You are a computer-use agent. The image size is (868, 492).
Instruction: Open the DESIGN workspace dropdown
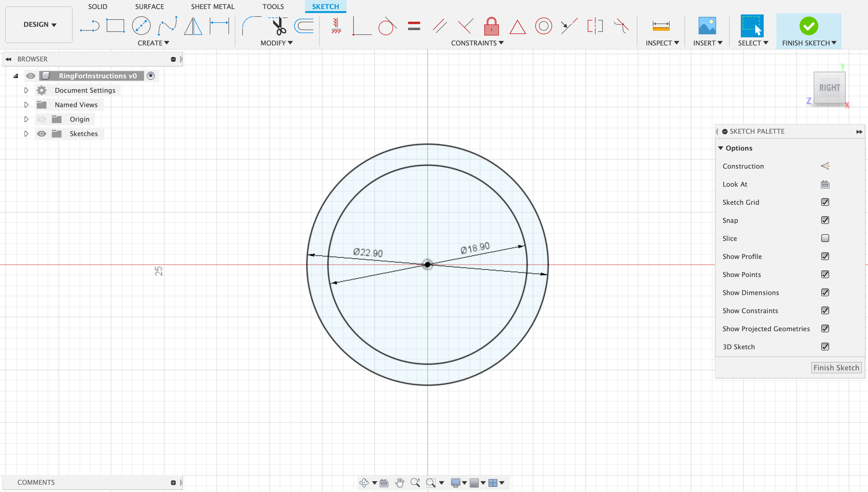click(39, 24)
